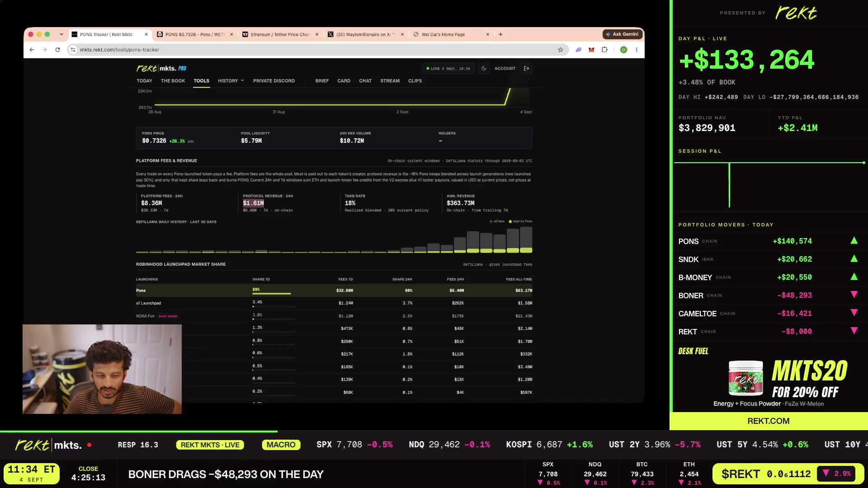Close the PONS Tracker tab
The image size is (868, 488).
click(x=146, y=34)
